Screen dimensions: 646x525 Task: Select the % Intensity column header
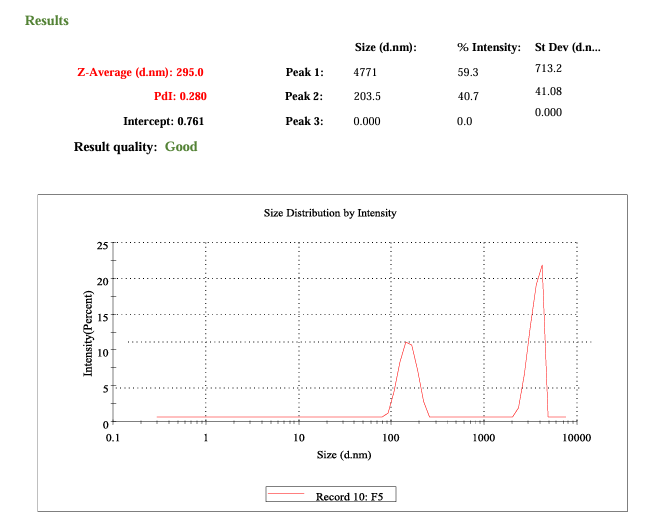[x=488, y=48]
